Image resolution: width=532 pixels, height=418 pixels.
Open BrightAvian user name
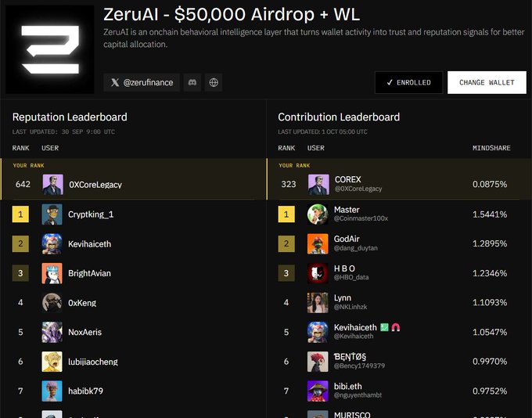[x=89, y=273]
